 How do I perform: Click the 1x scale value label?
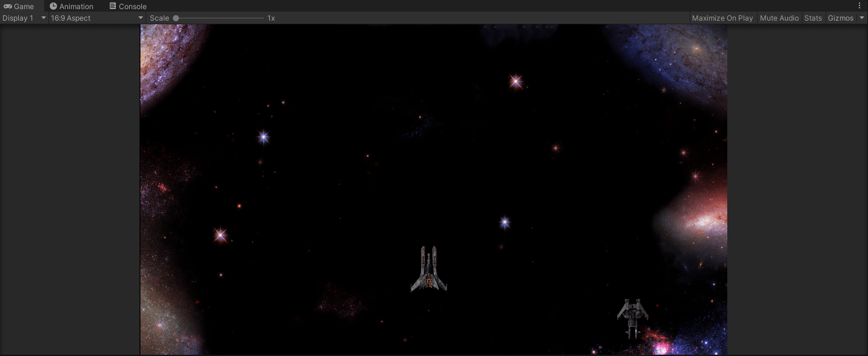(271, 18)
